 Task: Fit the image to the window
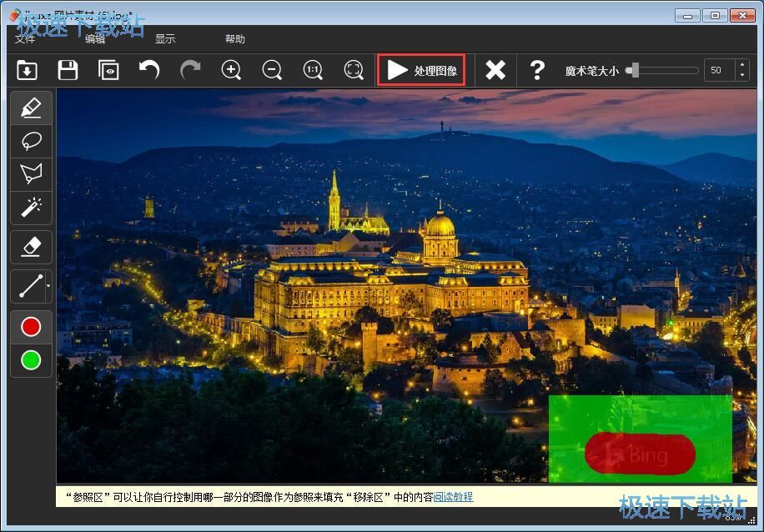click(x=354, y=71)
